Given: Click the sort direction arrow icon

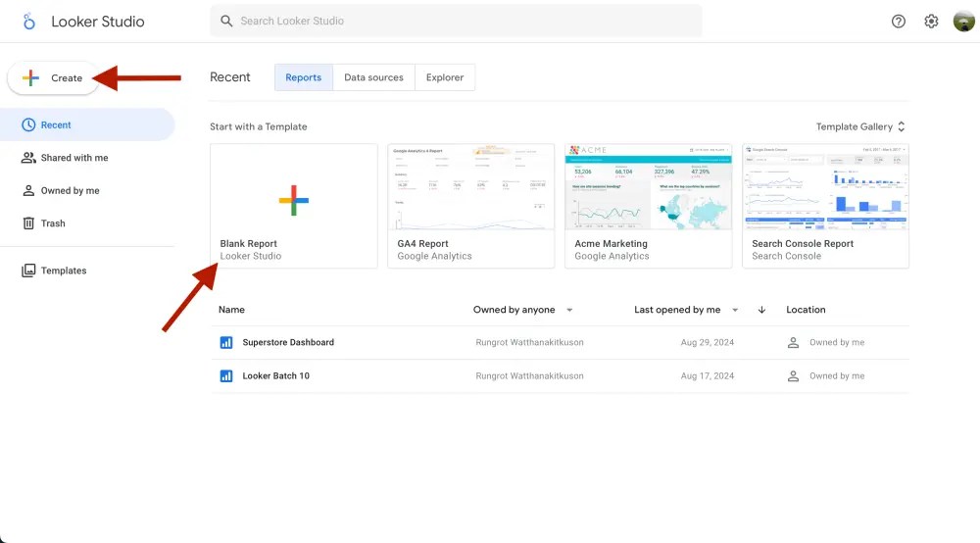Looking at the screenshot, I should point(761,310).
